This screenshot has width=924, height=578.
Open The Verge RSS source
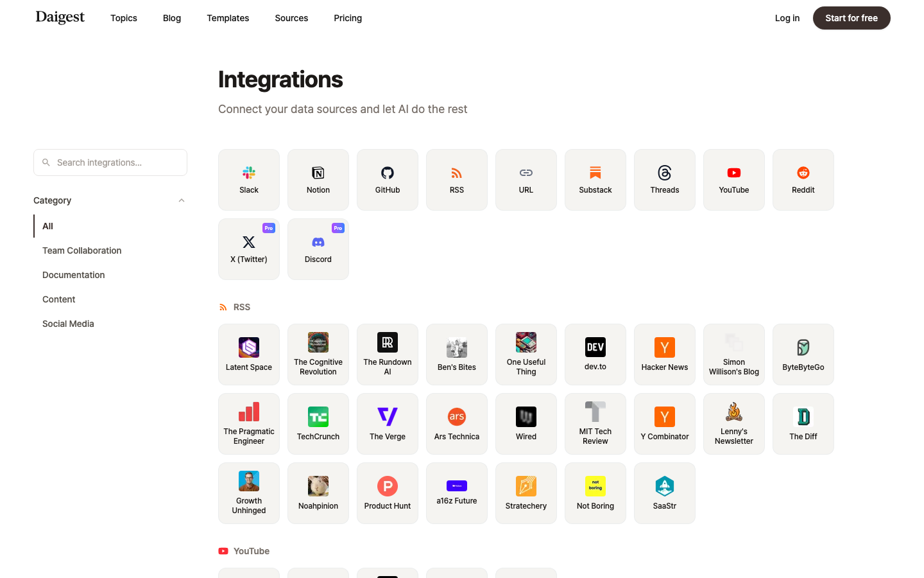[x=388, y=424]
